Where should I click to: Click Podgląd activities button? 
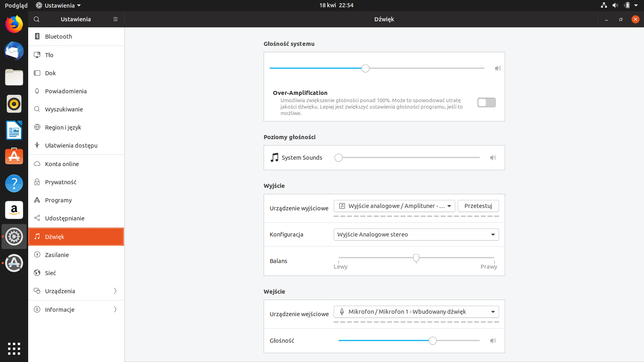[16, 5]
